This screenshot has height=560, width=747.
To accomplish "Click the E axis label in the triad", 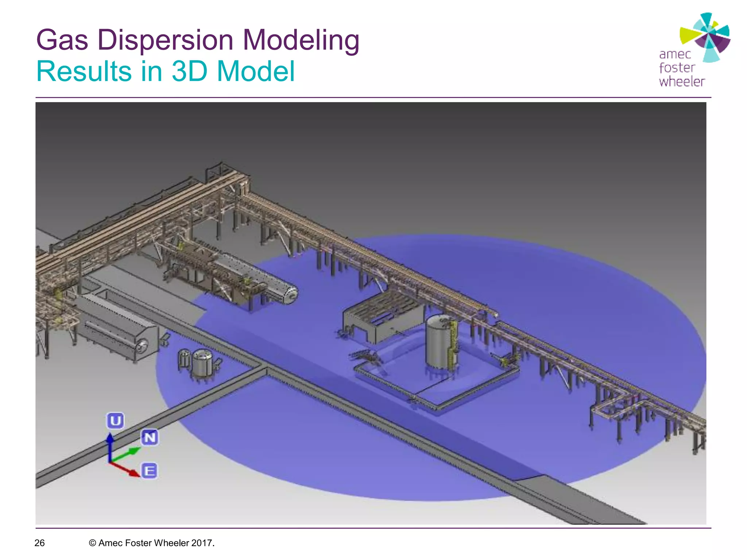I will 149,471.
